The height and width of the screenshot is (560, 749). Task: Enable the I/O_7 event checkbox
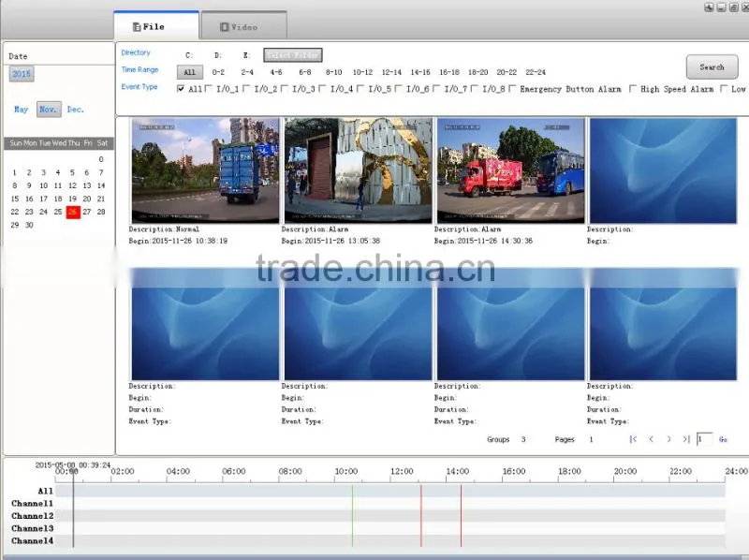(x=436, y=89)
